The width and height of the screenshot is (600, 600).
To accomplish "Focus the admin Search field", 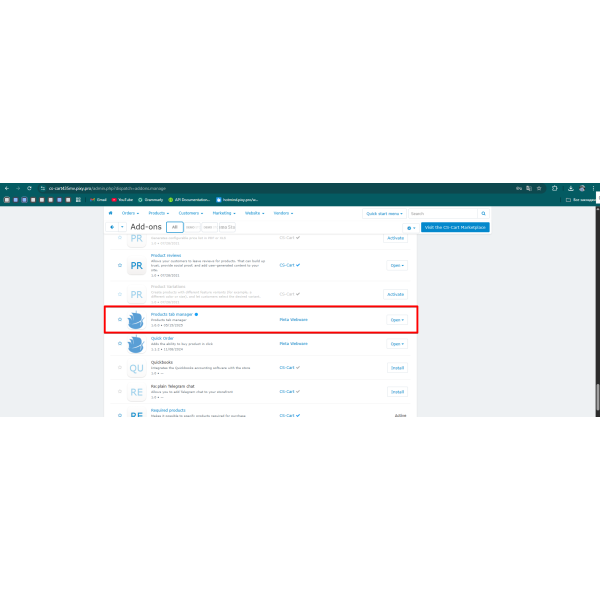I will pos(443,214).
